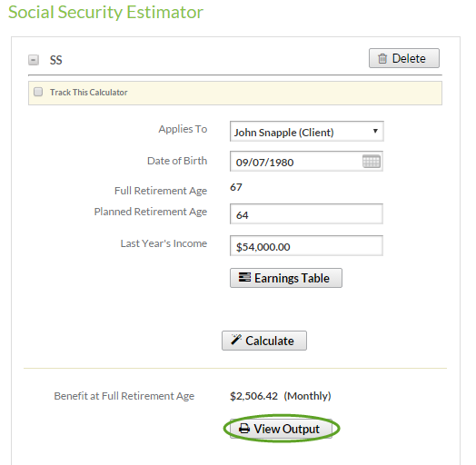Run the Calculate button

[x=264, y=341]
